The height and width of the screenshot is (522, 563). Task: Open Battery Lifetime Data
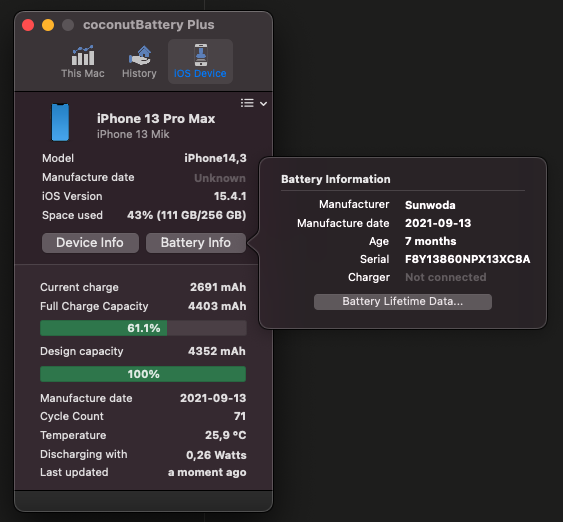coord(403,302)
